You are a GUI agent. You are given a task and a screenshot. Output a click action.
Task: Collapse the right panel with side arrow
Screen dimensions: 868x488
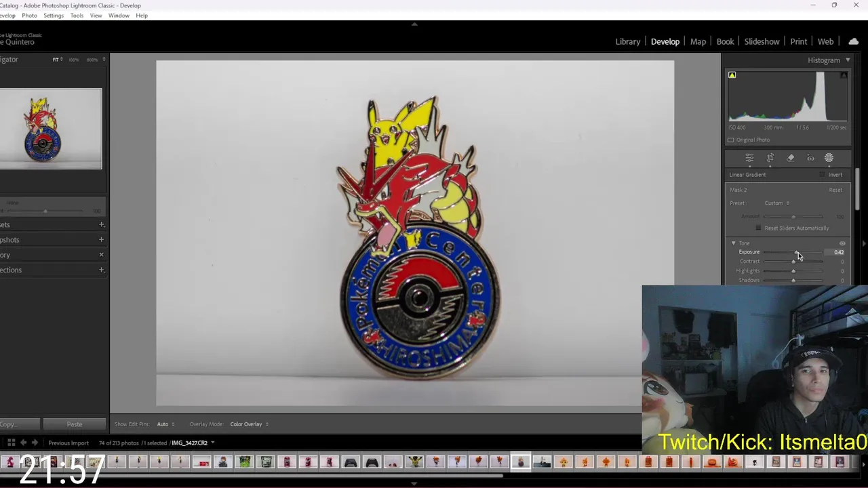[x=864, y=243]
